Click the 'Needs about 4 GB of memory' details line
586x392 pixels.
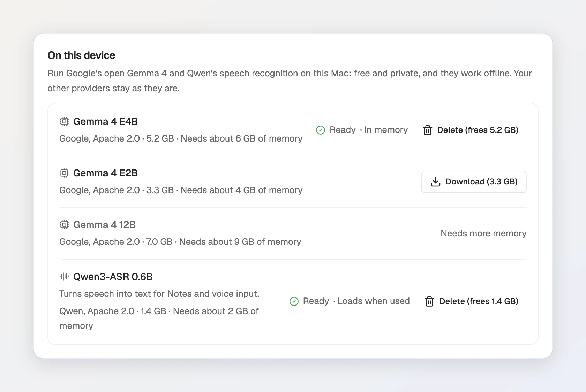click(181, 190)
